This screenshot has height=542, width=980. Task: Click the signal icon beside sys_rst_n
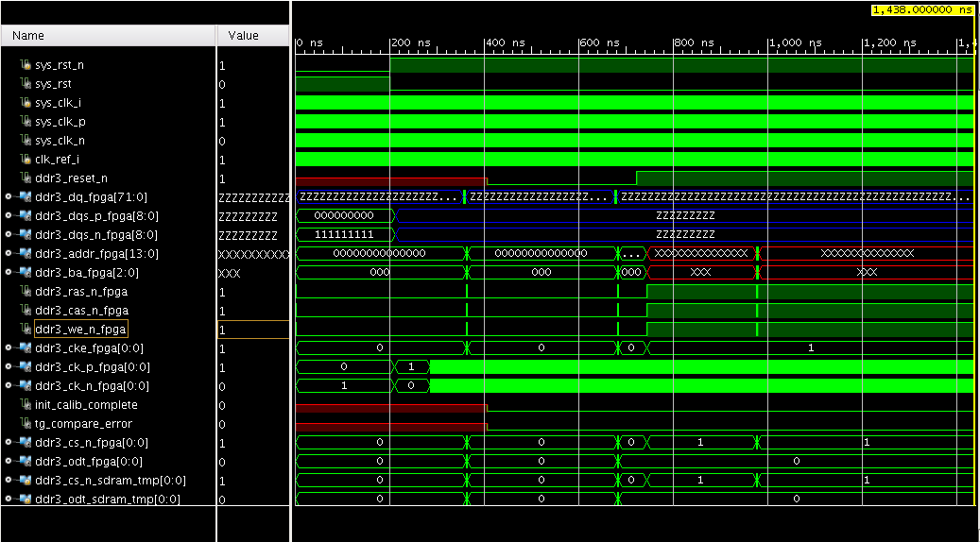(x=26, y=65)
